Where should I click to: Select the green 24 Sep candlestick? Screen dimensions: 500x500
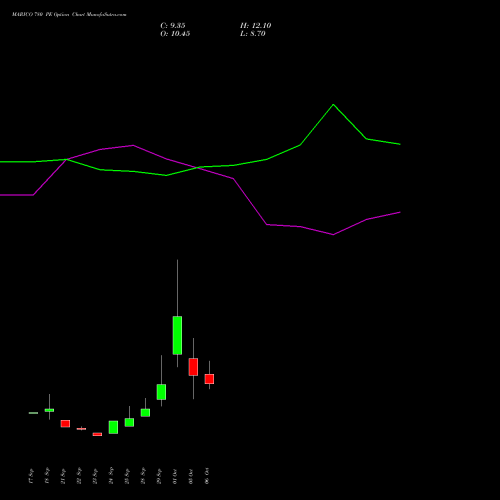[113, 427]
